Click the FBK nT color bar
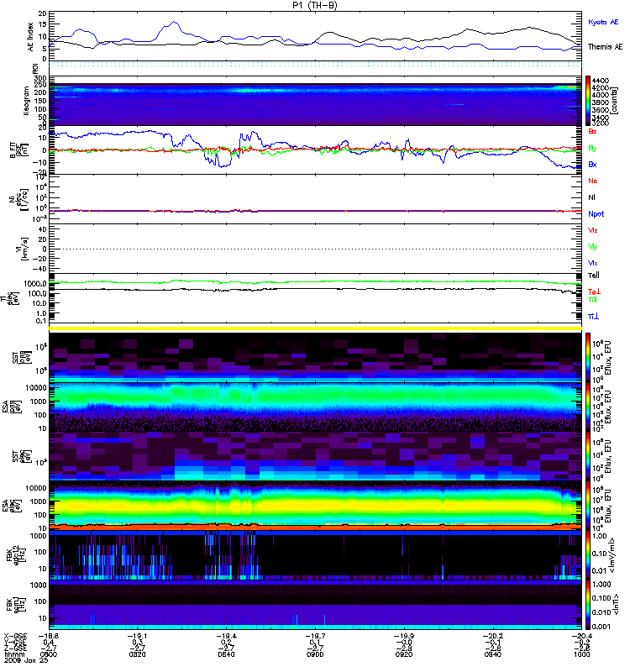630x672 pixels. (x=588, y=605)
